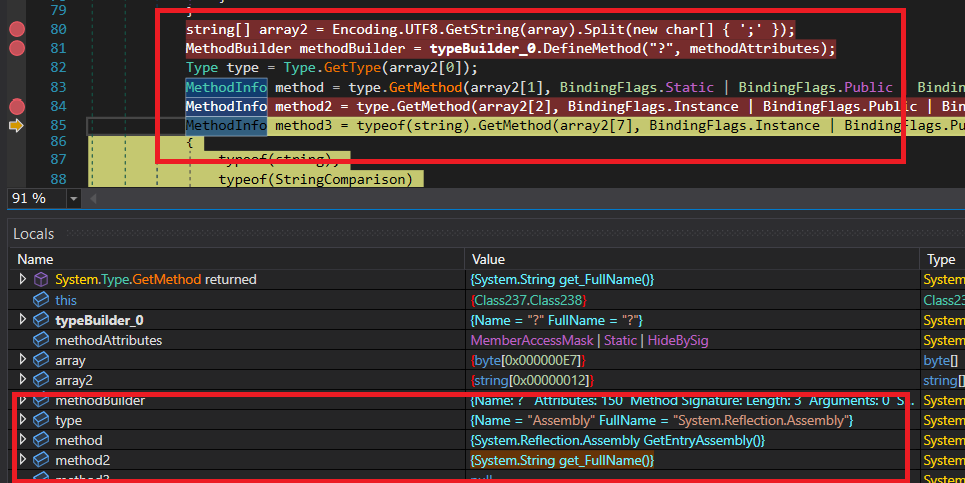
Task: Toggle the breakpoint on line 81
Action: (x=17, y=47)
